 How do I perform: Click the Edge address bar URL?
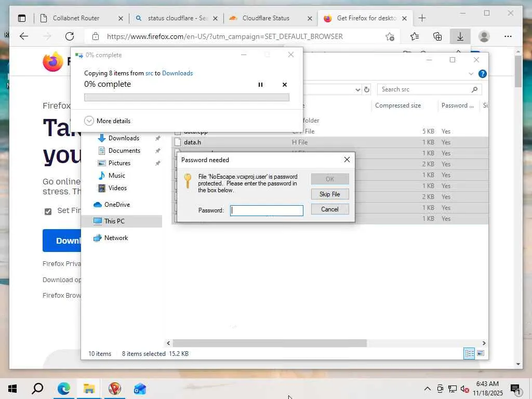coord(225,36)
